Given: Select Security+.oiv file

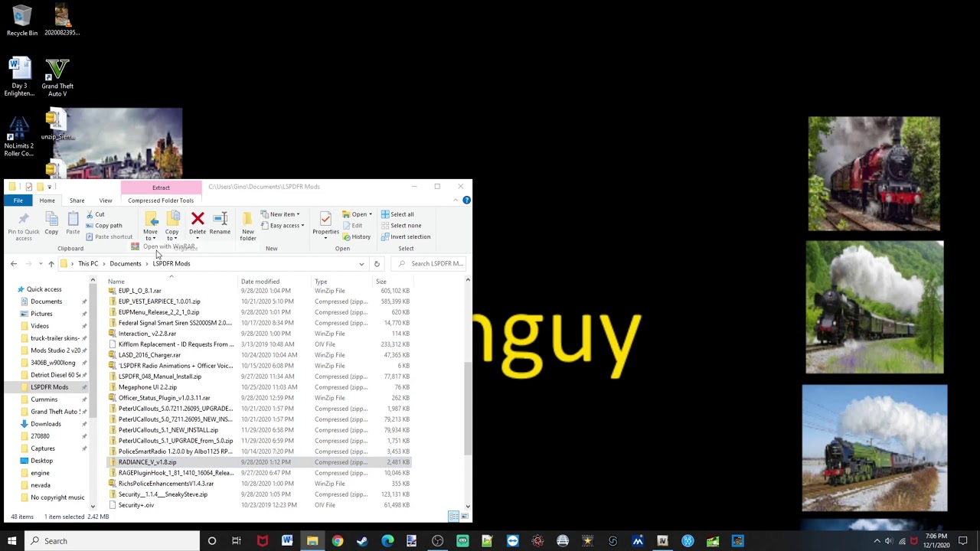Looking at the screenshot, I should pos(136,505).
